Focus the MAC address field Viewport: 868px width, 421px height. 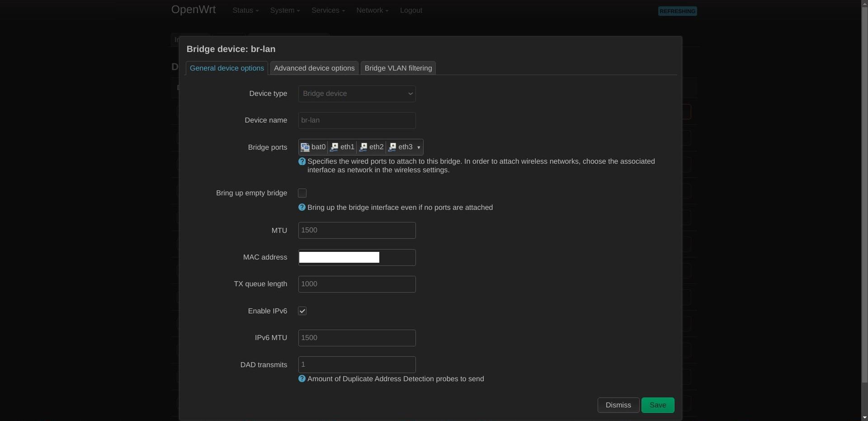point(357,258)
